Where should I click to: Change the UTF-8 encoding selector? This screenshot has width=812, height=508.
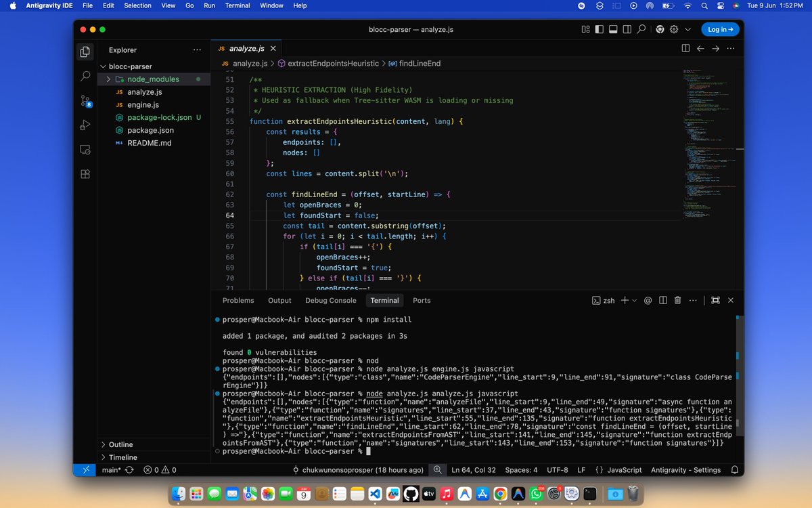pos(558,470)
